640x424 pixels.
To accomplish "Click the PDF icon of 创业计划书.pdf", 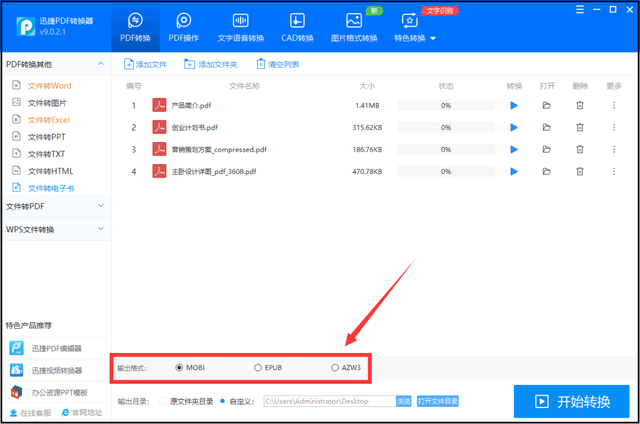I will tap(159, 127).
